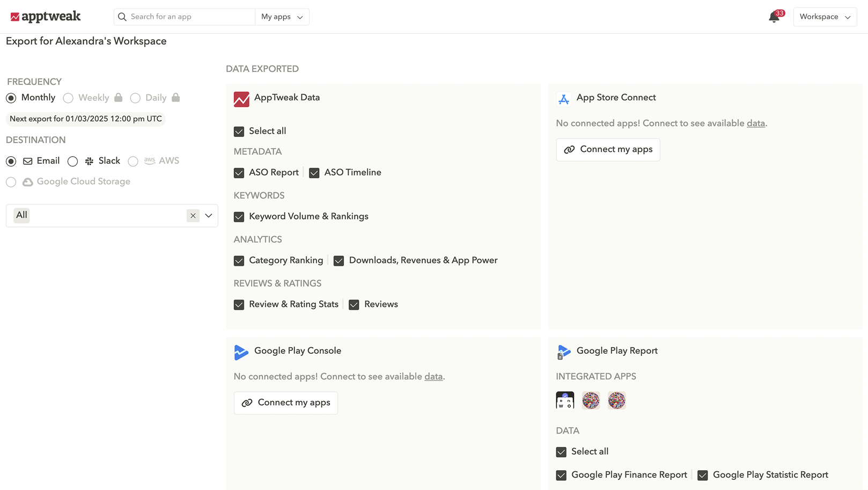Open the My apps dropdown
Image resolution: width=868 pixels, height=490 pixels.
(x=282, y=17)
